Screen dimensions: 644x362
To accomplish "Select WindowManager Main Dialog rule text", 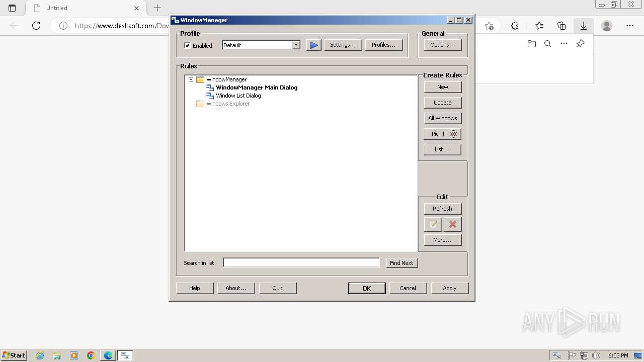I will (257, 87).
